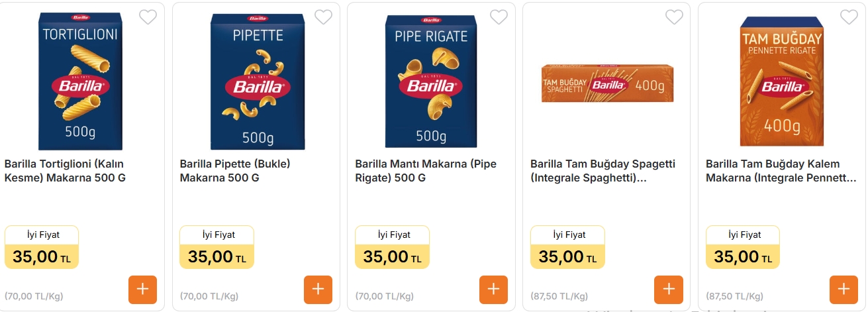Select İyi Fiyat price tag on Tortiglioni
The height and width of the screenshot is (312, 868).
pos(42,247)
